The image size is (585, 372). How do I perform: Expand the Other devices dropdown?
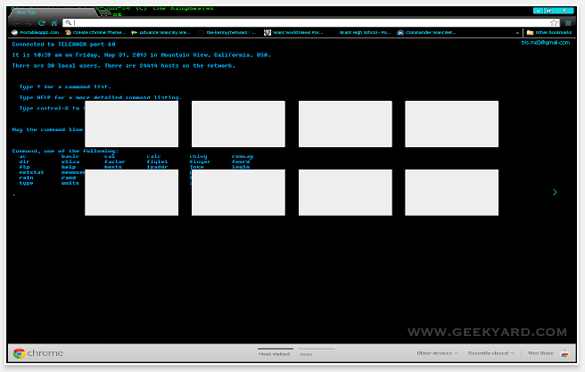[x=437, y=353]
